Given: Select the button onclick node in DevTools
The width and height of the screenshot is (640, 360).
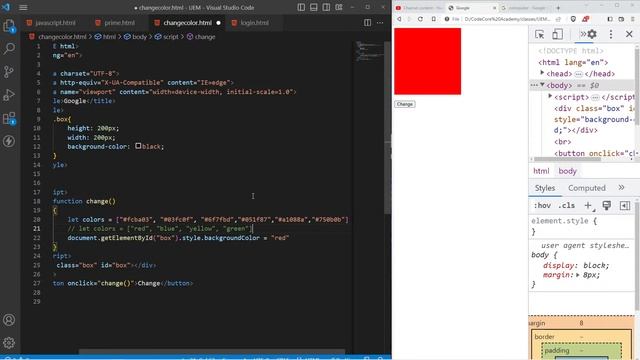Looking at the screenshot, I should pos(594,153).
